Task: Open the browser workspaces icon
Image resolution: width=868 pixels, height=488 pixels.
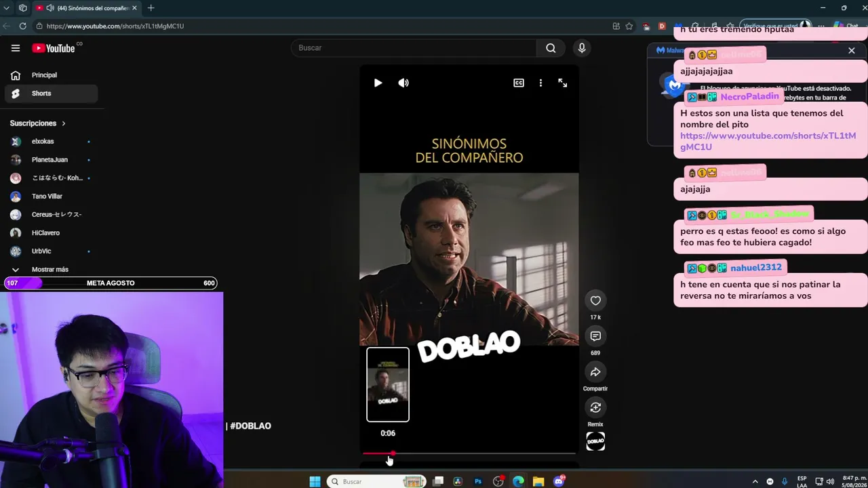Action: click(x=22, y=8)
